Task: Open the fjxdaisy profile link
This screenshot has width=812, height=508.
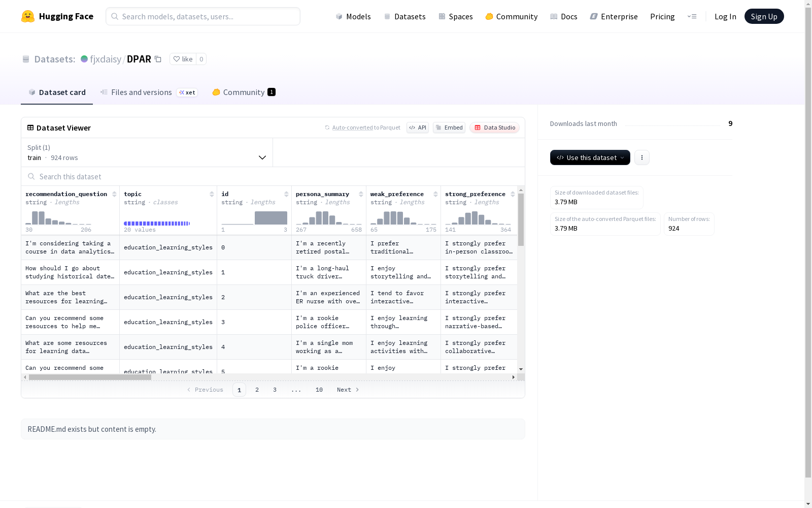Action: coord(106,59)
